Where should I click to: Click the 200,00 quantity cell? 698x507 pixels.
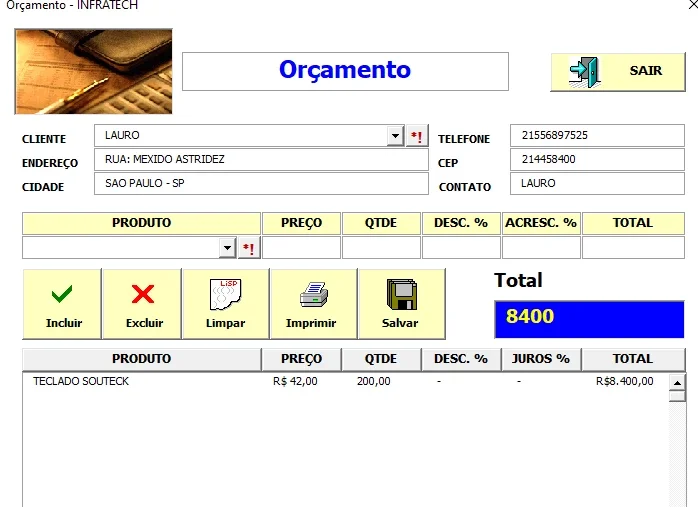[x=373, y=381]
